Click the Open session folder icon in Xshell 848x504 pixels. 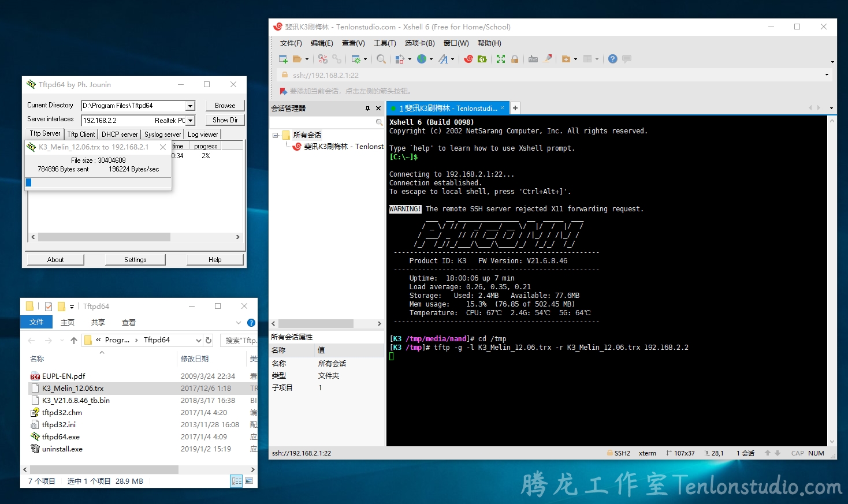click(x=297, y=59)
